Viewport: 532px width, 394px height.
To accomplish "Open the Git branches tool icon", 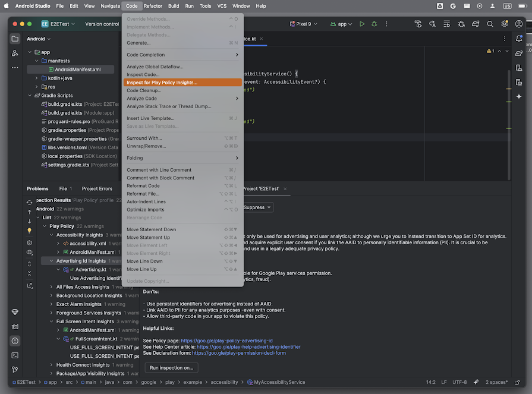I will [x=15, y=370].
